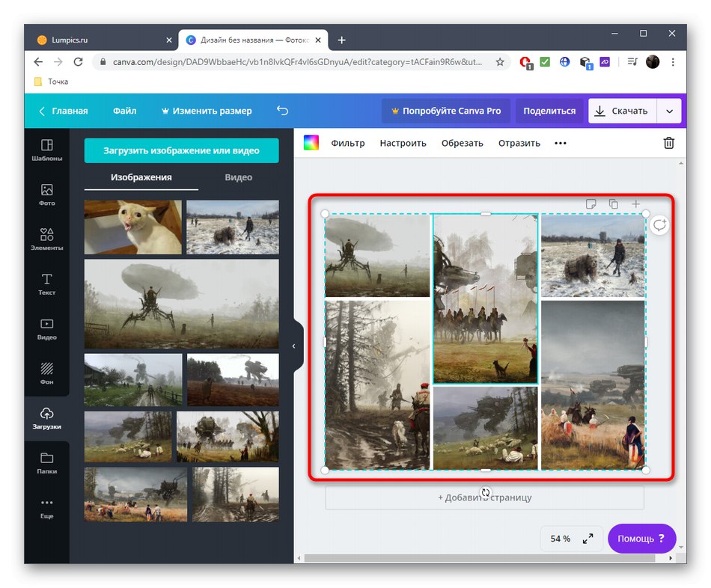
Task: Click the green checkmark extension icon
Action: [x=545, y=61]
